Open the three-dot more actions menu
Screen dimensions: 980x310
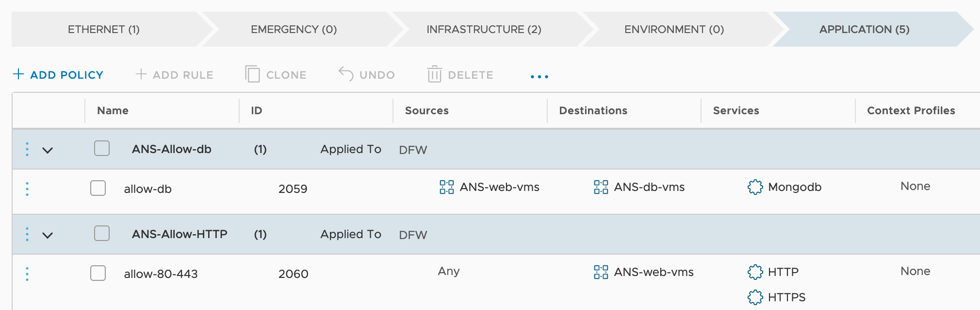(539, 76)
